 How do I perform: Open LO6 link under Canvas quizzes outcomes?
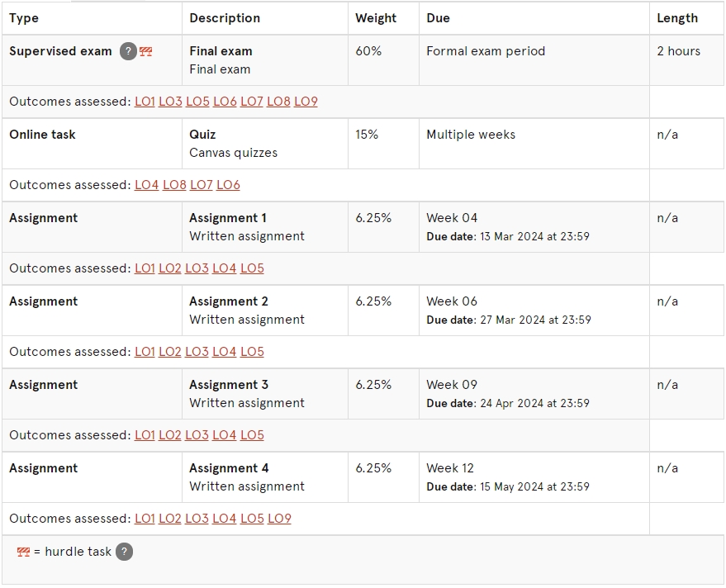228,185
